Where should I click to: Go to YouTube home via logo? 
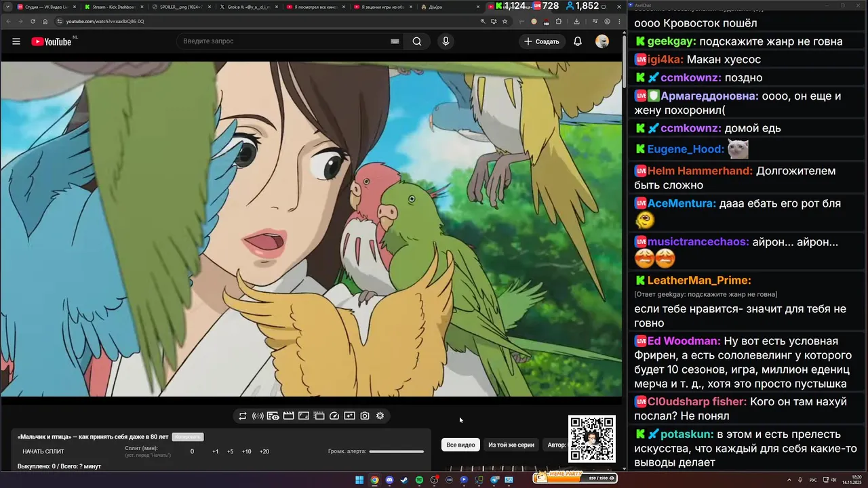[51, 41]
